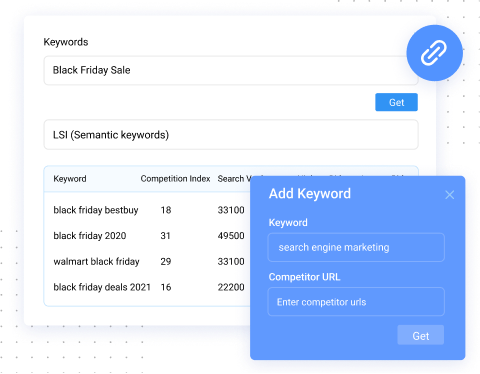Click the Get button in Add Keyword dialog
The height and width of the screenshot is (374, 480).
coord(421,335)
